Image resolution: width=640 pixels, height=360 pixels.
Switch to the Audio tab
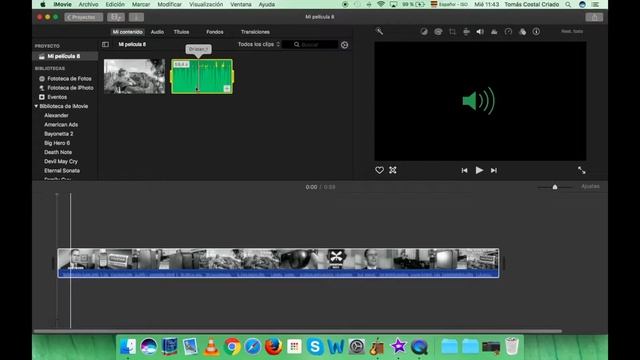[157, 32]
